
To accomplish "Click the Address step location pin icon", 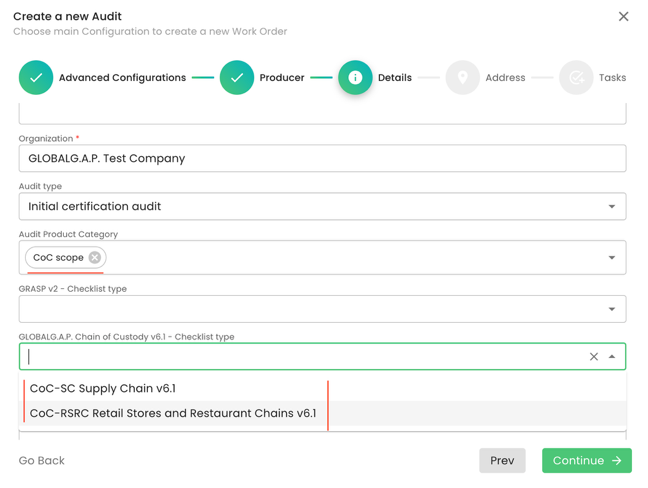I will [462, 78].
